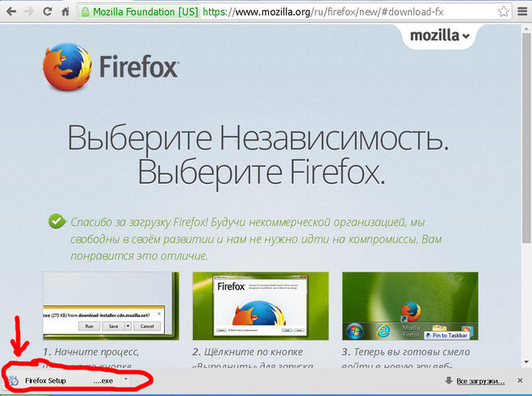Bookmark this page with star icon

(x=504, y=11)
